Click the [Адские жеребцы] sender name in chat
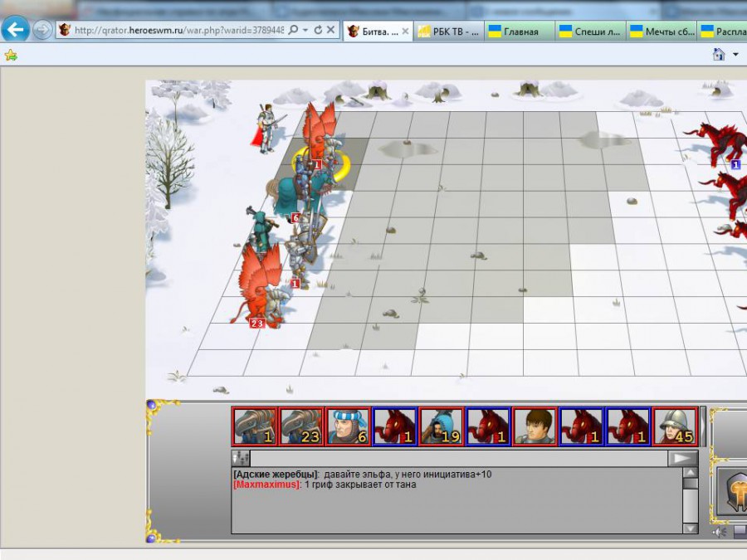 pos(276,475)
